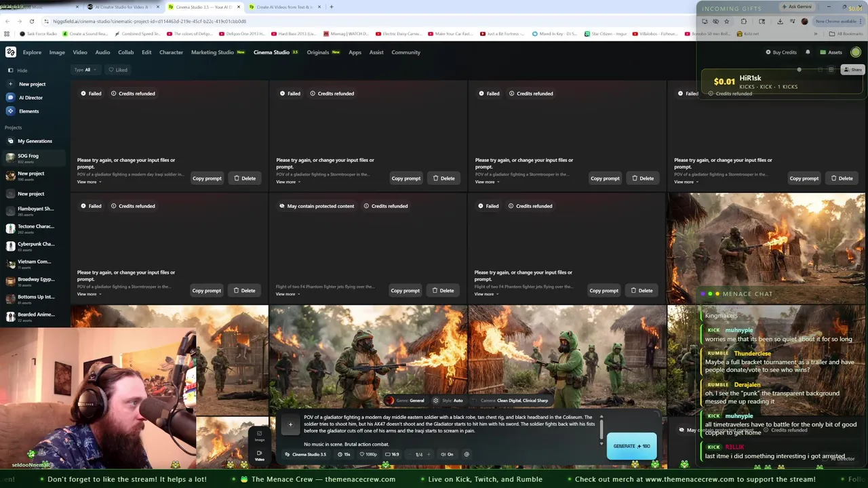Image resolution: width=868 pixels, height=488 pixels.
Task: Hide the left sidebar
Action: pyautogui.click(x=18, y=70)
